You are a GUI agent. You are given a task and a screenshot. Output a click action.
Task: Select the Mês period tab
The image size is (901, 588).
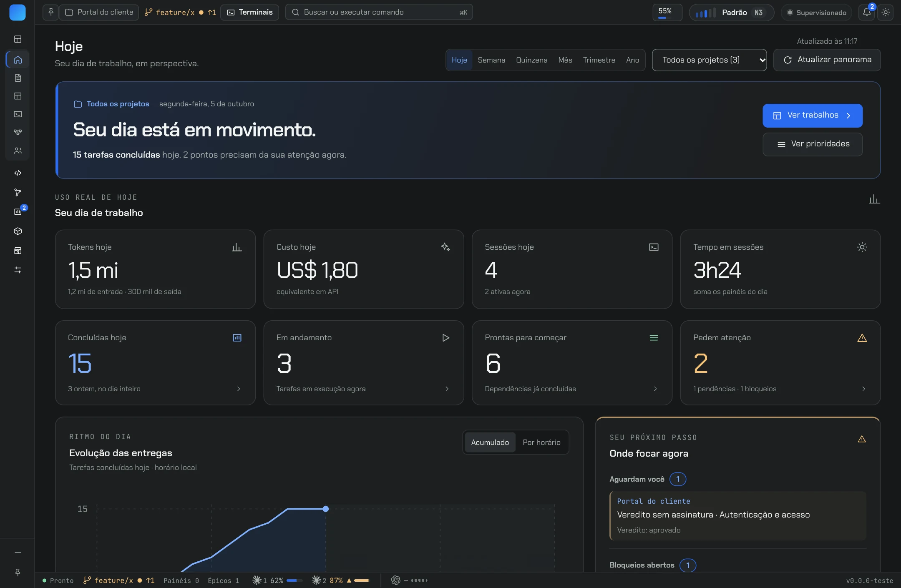pyautogui.click(x=565, y=60)
